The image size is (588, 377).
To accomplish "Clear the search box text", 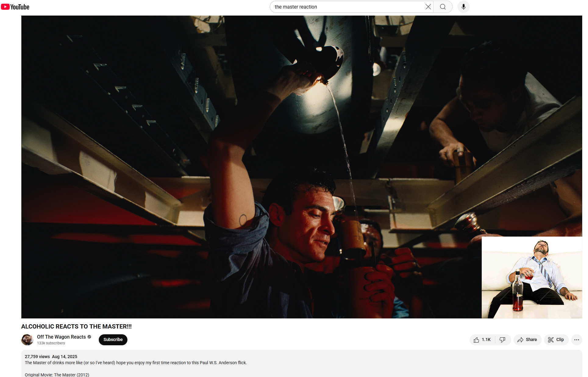I will click(428, 7).
